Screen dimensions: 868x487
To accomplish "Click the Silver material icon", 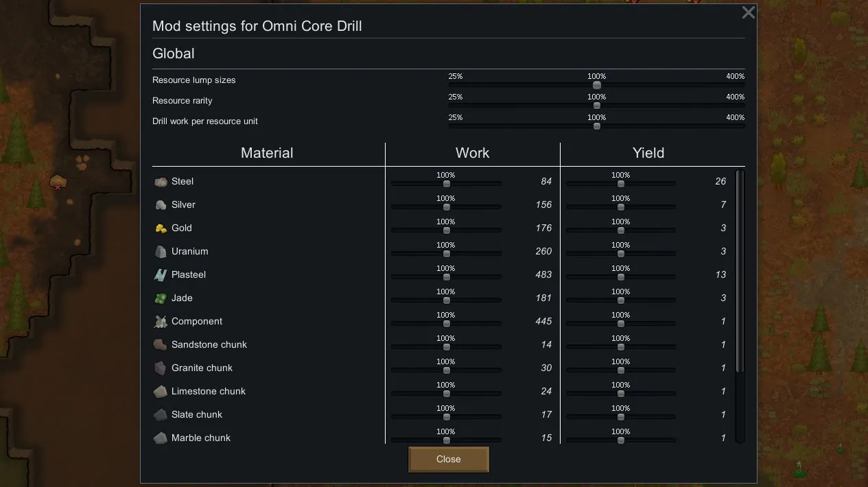I will coord(161,205).
